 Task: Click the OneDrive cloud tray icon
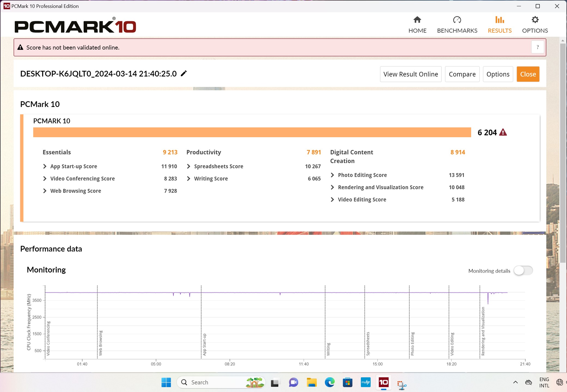pyautogui.click(x=528, y=382)
